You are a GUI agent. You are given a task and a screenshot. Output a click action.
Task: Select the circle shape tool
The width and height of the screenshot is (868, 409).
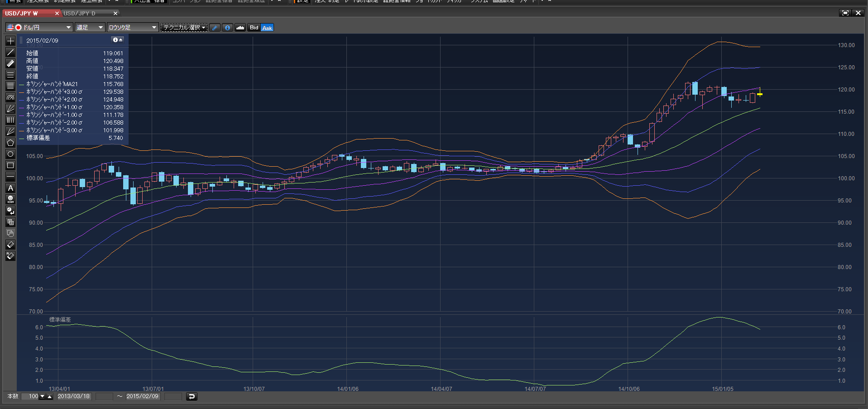(x=10, y=154)
